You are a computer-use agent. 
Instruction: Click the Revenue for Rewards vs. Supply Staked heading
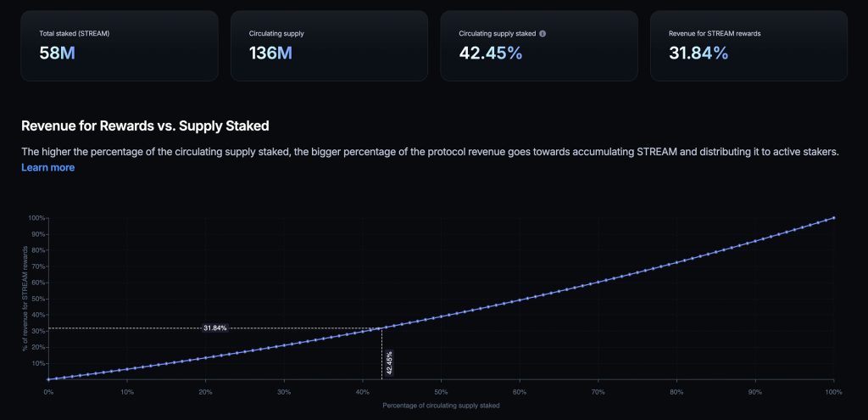145,126
